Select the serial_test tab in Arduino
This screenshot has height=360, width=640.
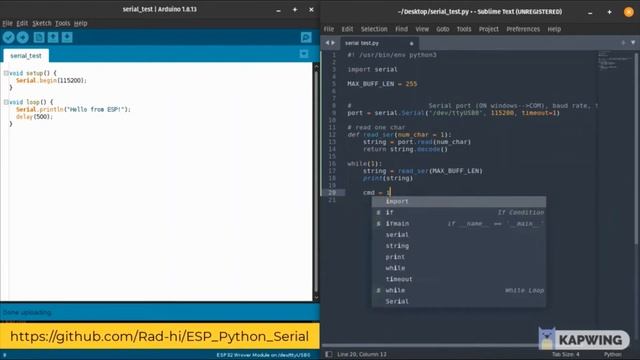(26, 56)
